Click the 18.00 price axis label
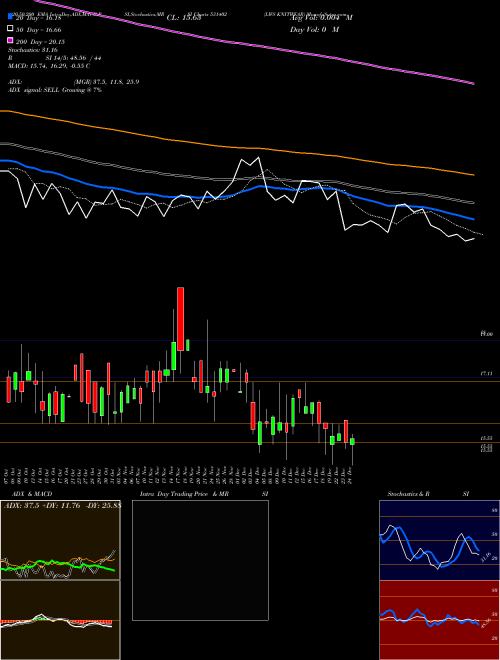This screenshot has width=500, height=660. [487, 334]
